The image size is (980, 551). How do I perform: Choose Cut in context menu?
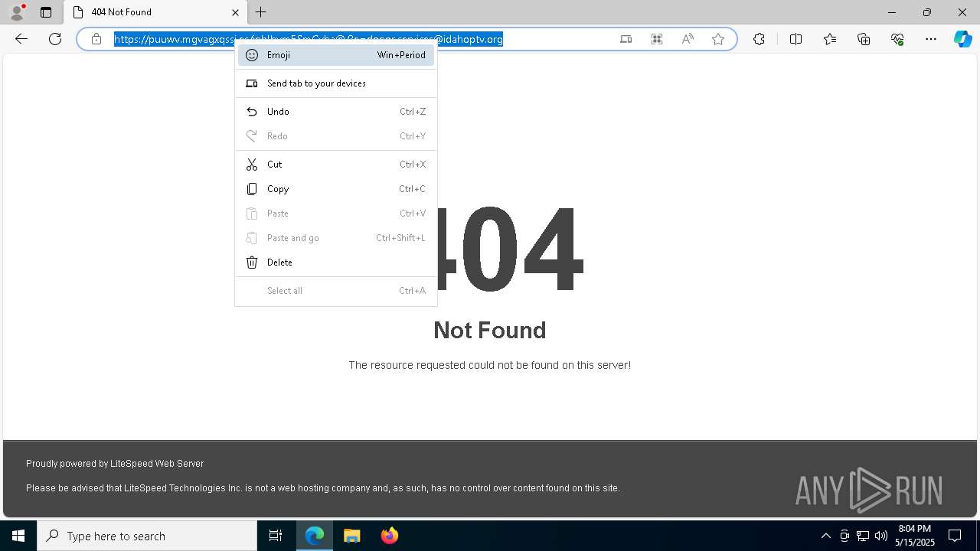pos(336,165)
